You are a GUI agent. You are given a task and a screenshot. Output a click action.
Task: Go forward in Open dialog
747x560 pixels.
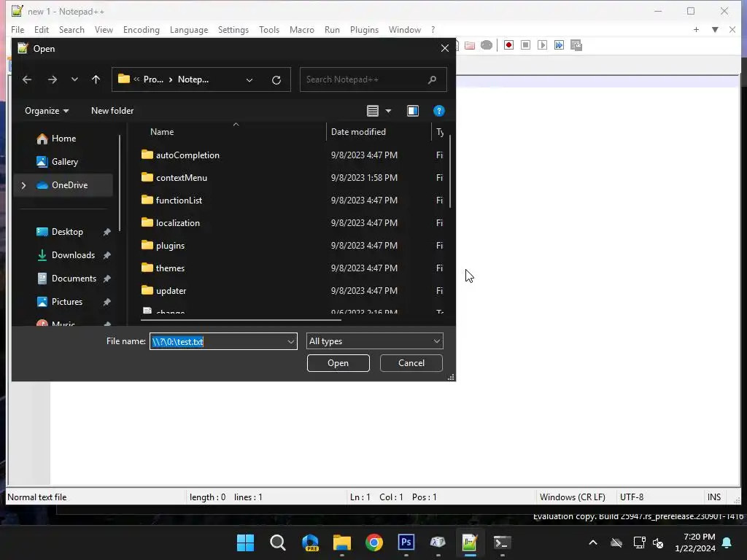tap(53, 79)
